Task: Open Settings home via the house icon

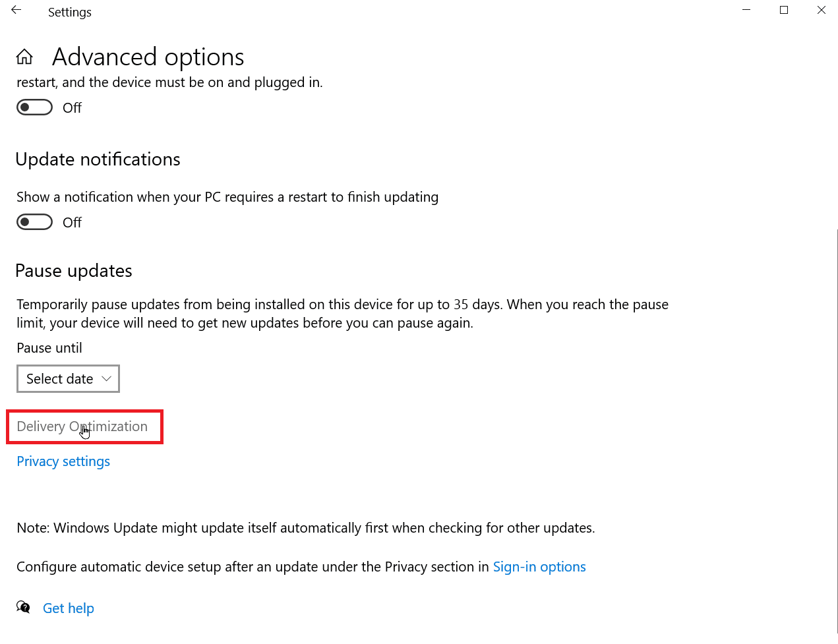Action: pos(24,57)
